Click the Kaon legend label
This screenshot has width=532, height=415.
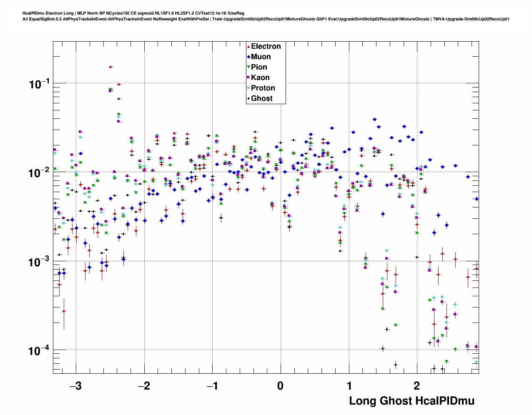pyautogui.click(x=260, y=77)
